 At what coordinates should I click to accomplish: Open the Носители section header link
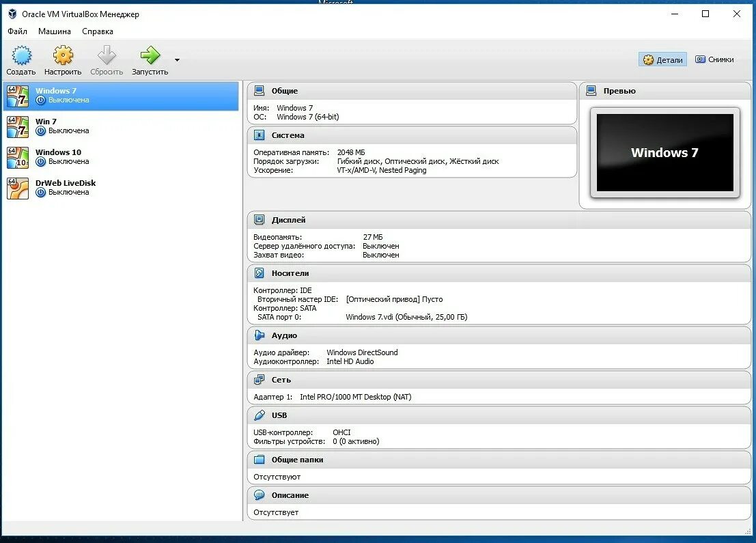pyautogui.click(x=290, y=273)
